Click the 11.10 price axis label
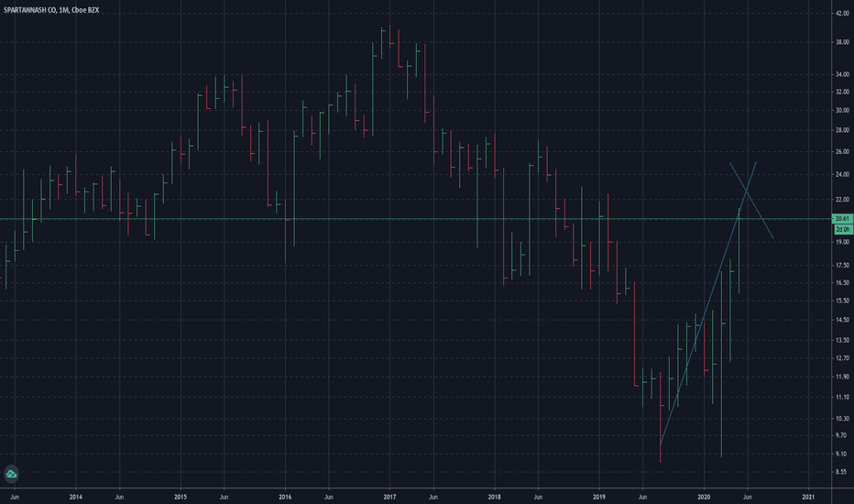Viewport: 854px width, 504px height. [842, 397]
